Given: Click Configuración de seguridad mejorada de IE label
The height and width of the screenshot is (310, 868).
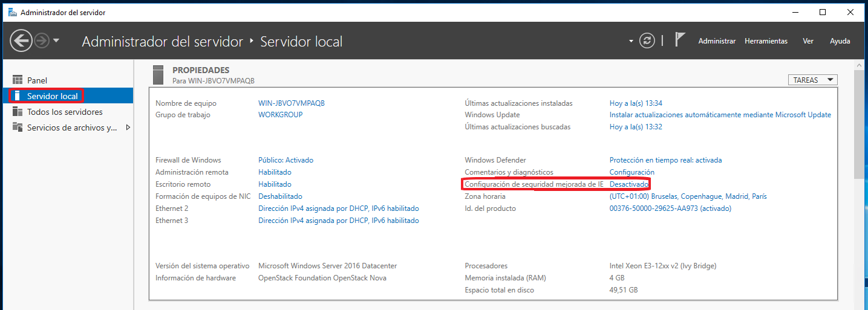Looking at the screenshot, I should (534, 184).
